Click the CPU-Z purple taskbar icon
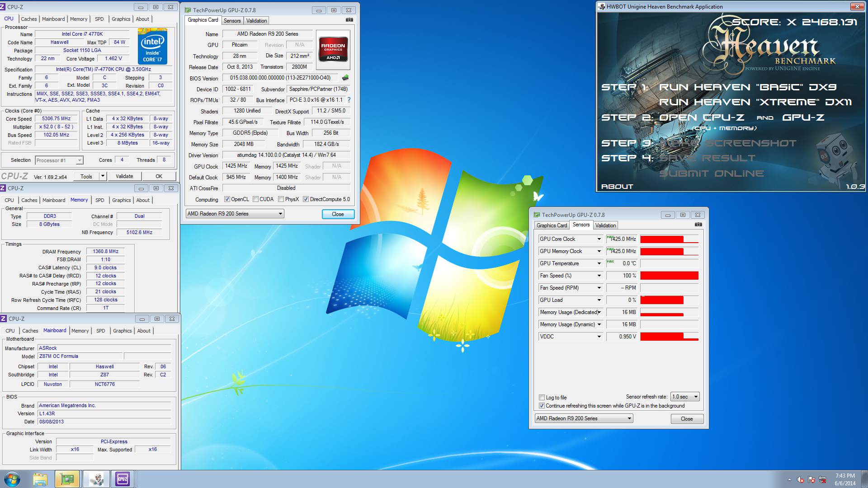The height and width of the screenshot is (488, 868). 123,479
